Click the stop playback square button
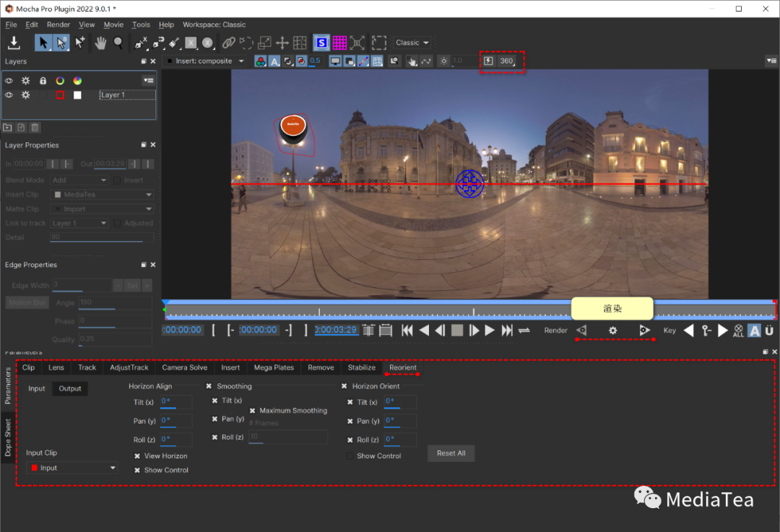This screenshot has height=532, width=780. pyautogui.click(x=457, y=331)
